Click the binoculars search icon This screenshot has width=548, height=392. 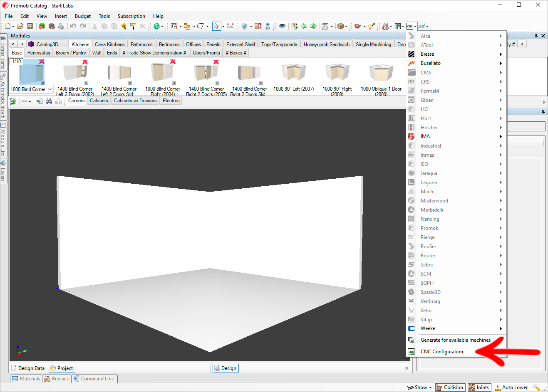point(49,101)
